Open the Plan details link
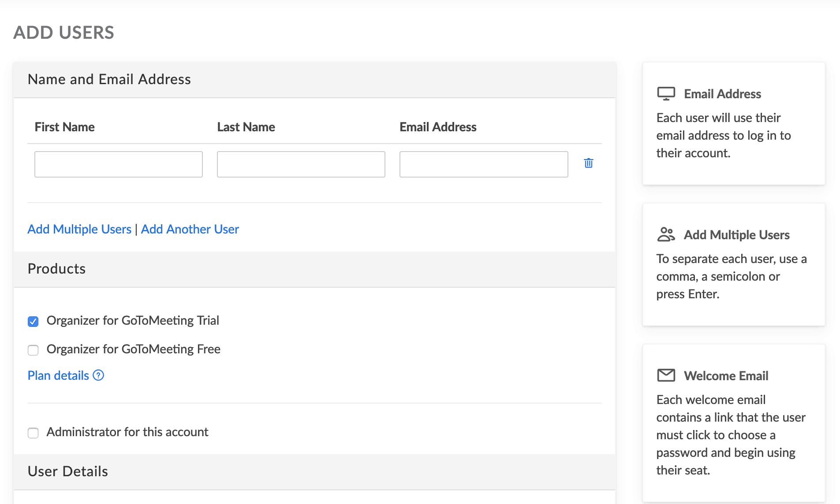 point(58,375)
